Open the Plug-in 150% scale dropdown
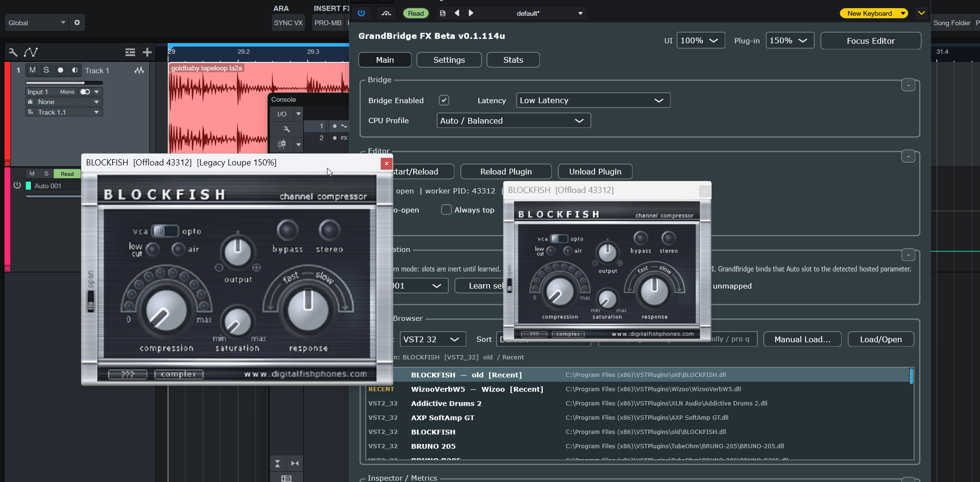 click(790, 40)
